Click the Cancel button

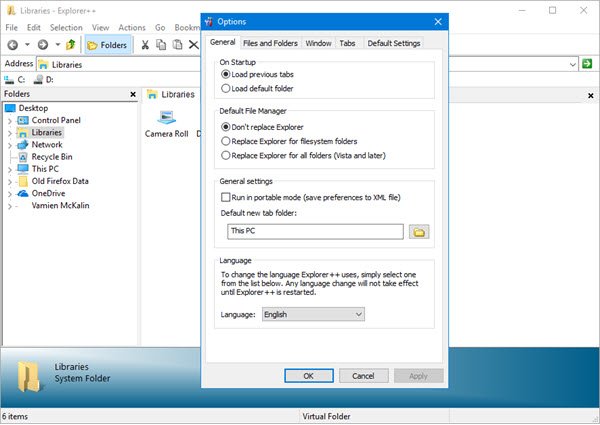pyautogui.click(x=364, y=376)
